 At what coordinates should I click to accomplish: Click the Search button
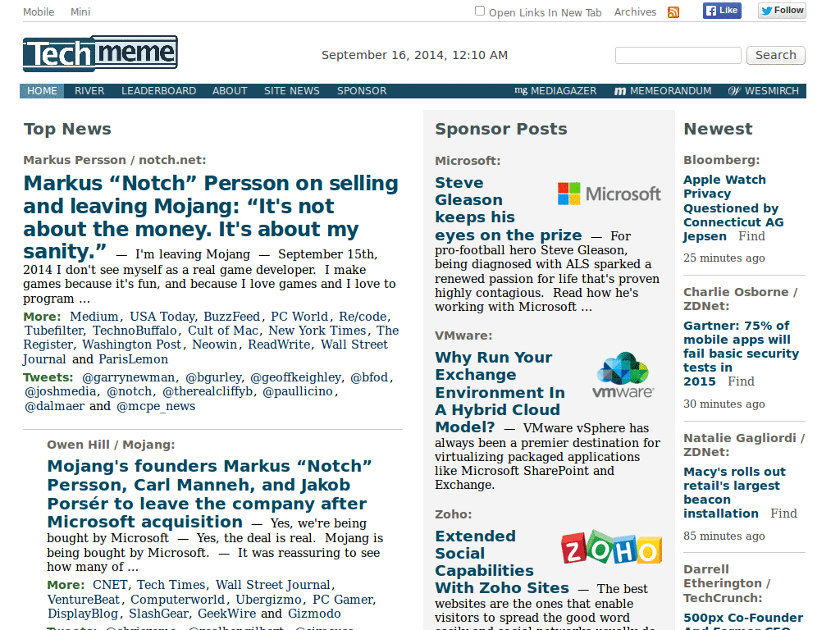click(x=776, y=55)
